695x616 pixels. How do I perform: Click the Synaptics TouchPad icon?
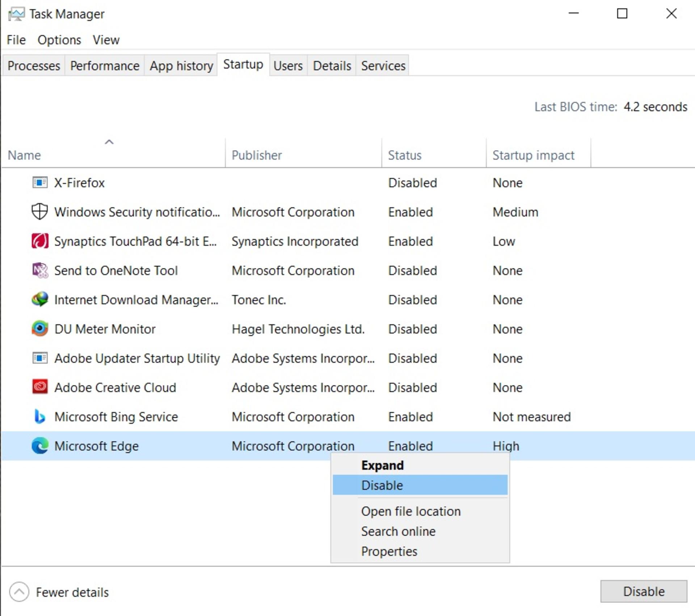pos(40,241)
